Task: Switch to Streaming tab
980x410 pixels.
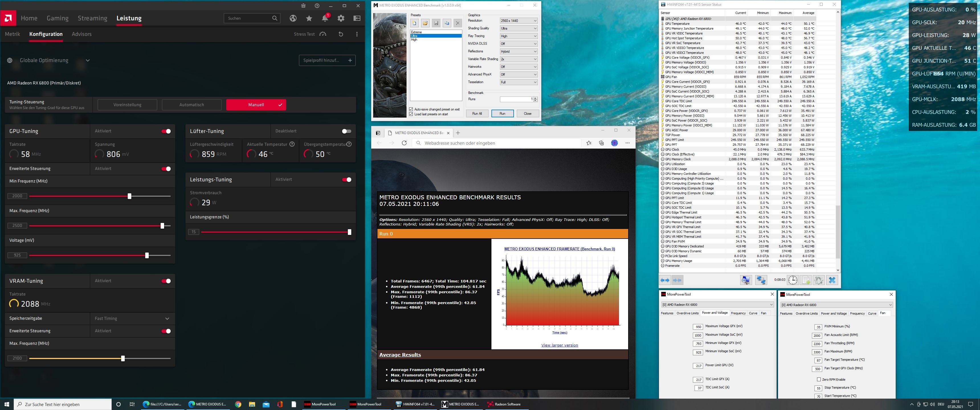Action: point(93,18)
